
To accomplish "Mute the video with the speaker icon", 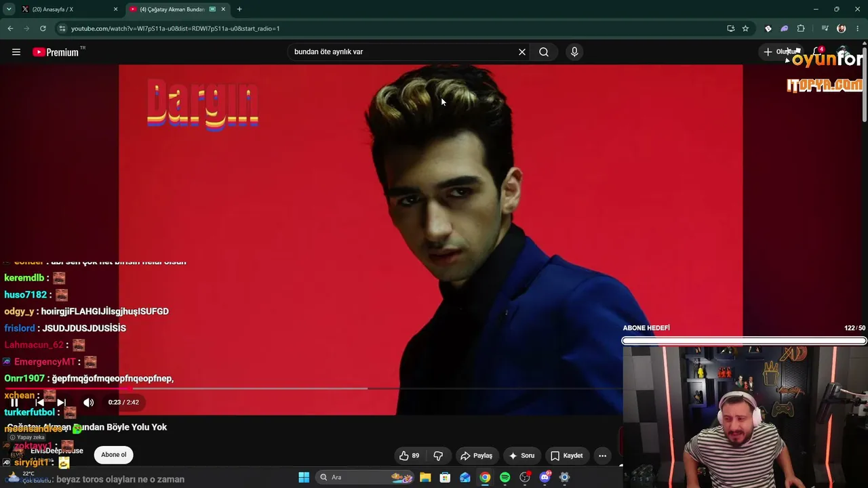I will pos(88,403).
